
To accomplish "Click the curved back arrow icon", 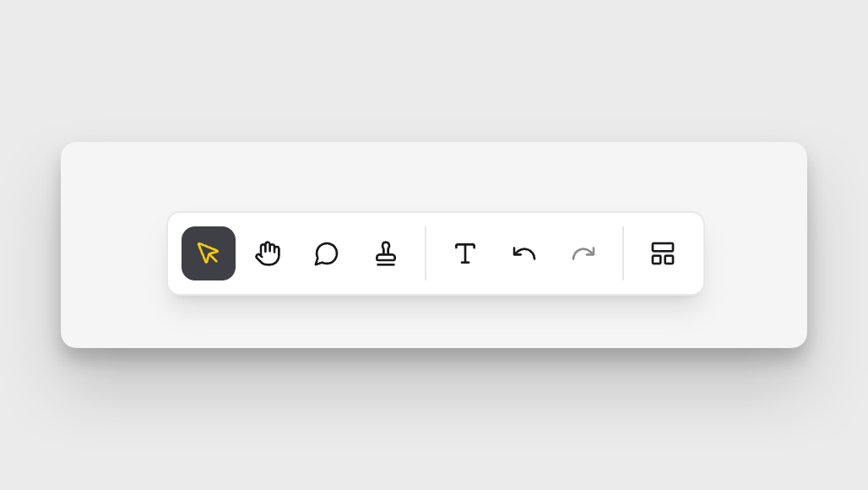I will (524, 253).
